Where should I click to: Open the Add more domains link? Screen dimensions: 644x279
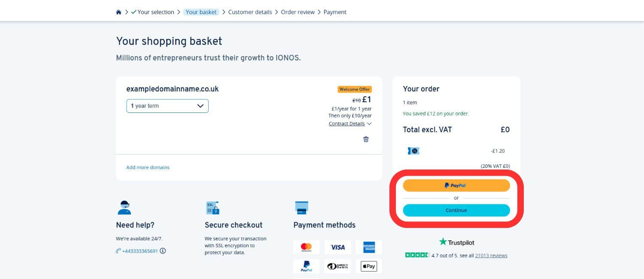click(148, 167)
